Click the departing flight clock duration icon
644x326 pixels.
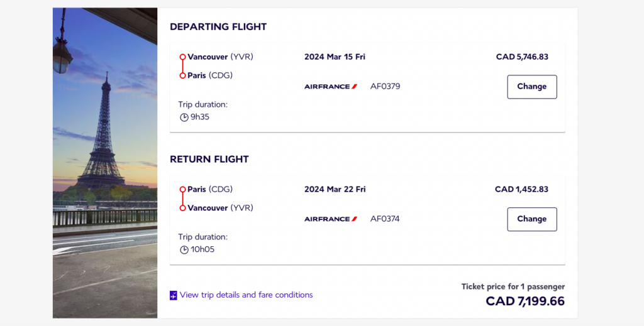(184, 117)
